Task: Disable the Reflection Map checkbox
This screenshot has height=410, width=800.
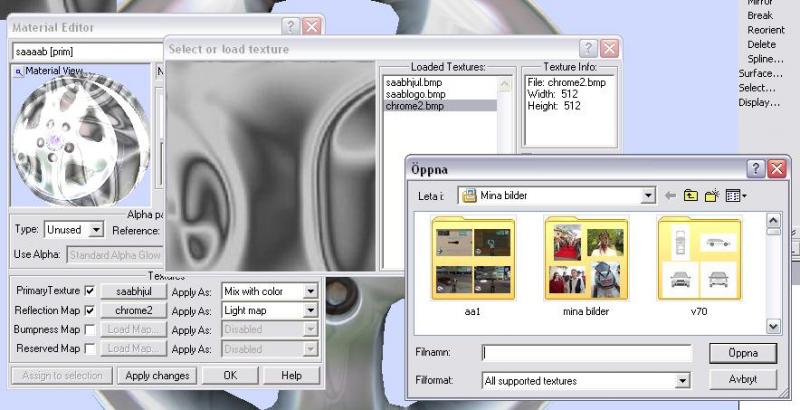Action: point(90,310)
